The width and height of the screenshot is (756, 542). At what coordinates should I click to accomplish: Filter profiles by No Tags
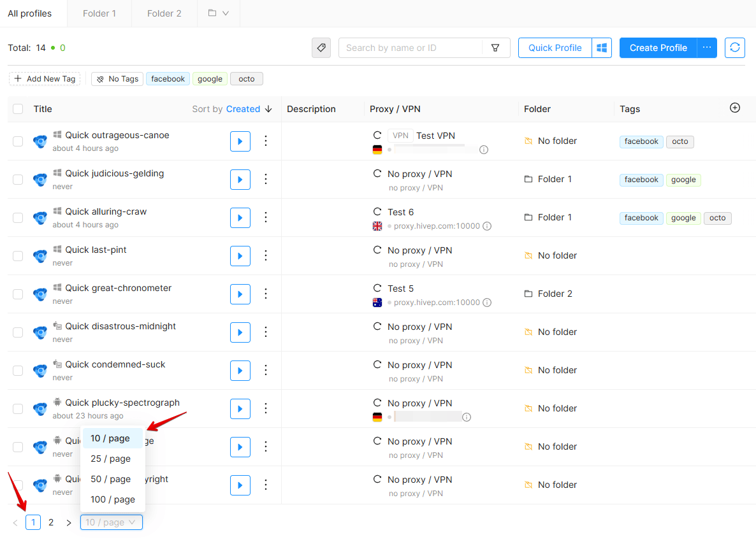[x=117, y=78]
